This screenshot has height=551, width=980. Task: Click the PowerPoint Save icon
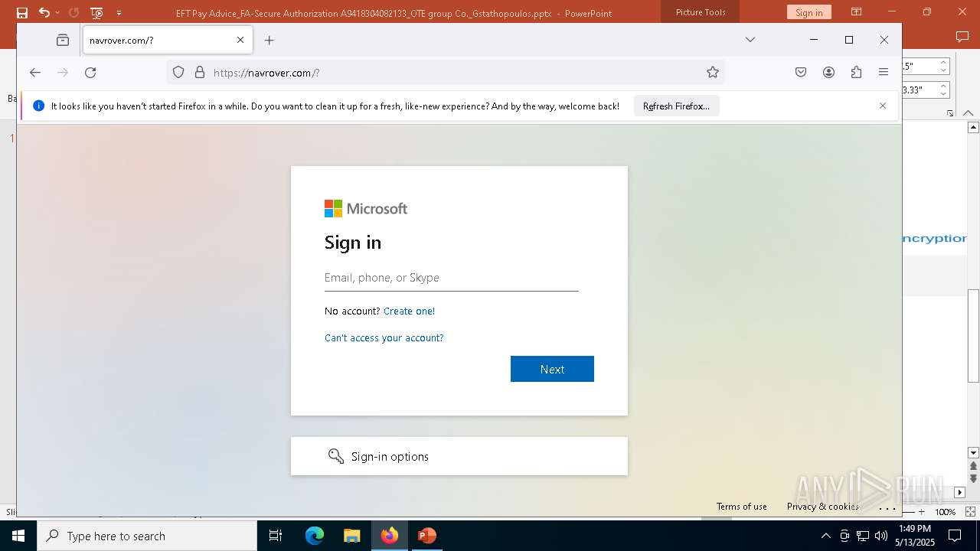click(x=22, y=12)
